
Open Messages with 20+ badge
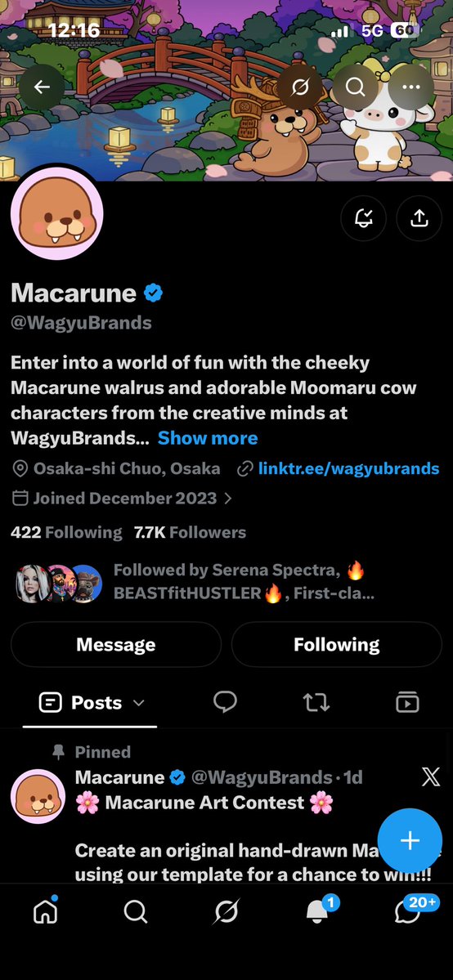409,911
